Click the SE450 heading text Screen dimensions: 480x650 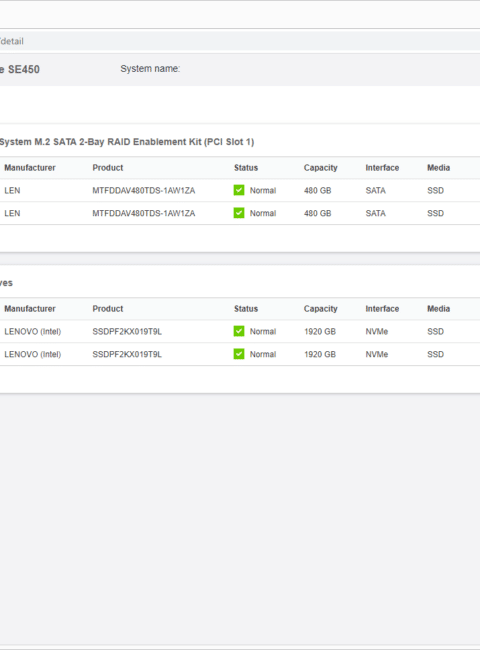(x=24, y=69)
